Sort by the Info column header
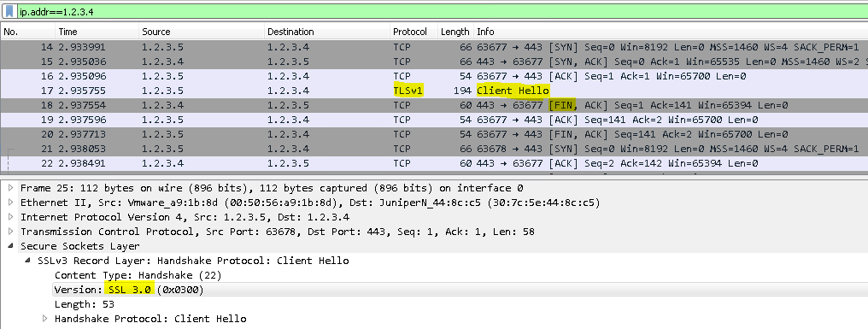 pos(671,32)
